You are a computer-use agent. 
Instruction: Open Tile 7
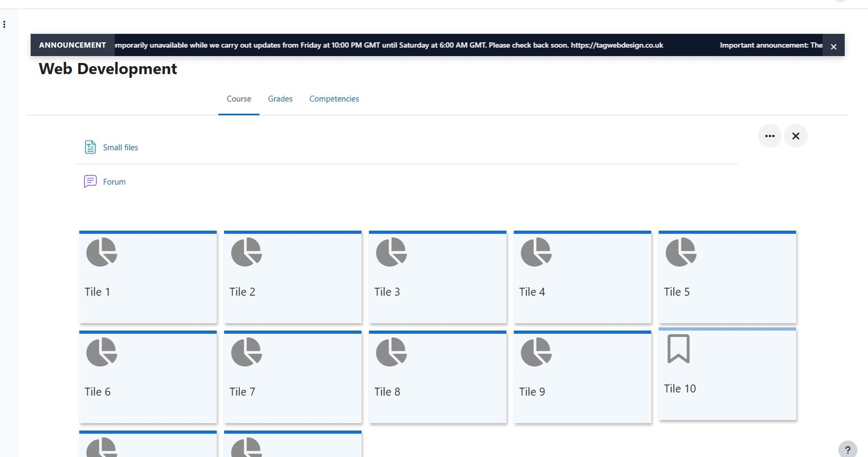pos(293,377)
